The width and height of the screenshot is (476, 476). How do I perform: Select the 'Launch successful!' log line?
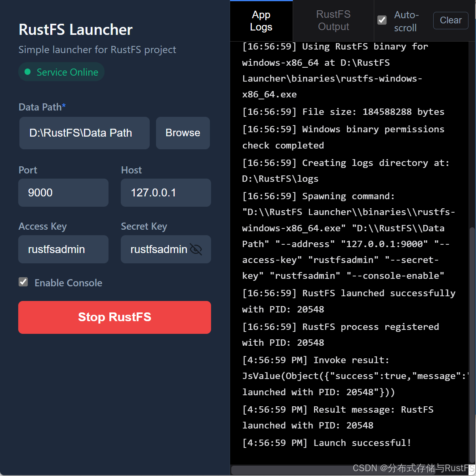[x=327, y=443]
